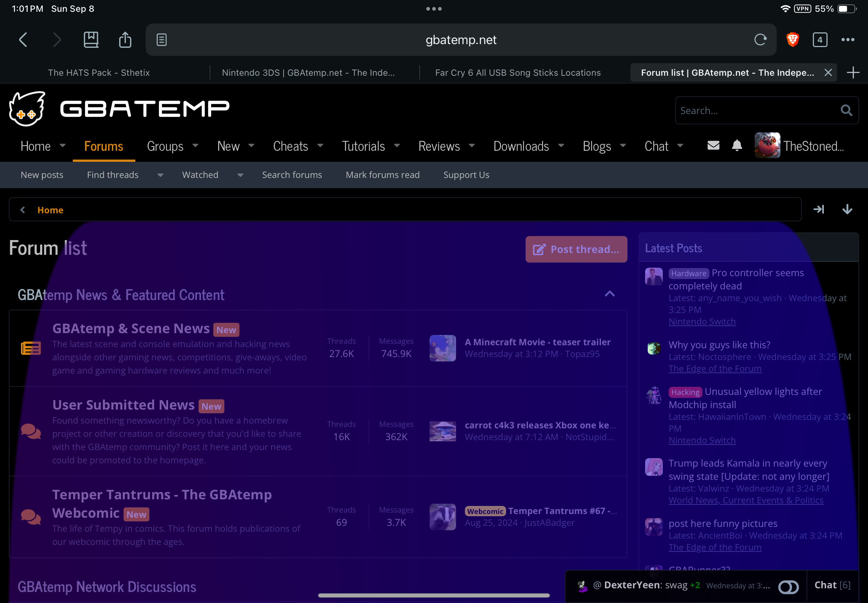
Task: Close the Forum list tab
Action: click(x=828, y=72)
